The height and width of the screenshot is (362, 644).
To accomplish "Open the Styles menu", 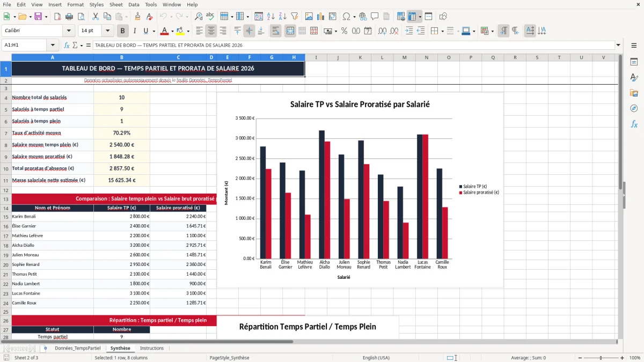I will pyautogui.click(x=97, y=4).
